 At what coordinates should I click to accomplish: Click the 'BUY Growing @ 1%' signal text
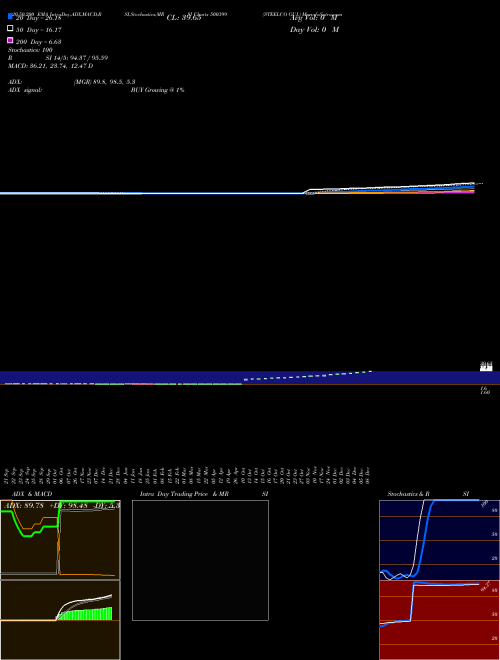[157, 90]
